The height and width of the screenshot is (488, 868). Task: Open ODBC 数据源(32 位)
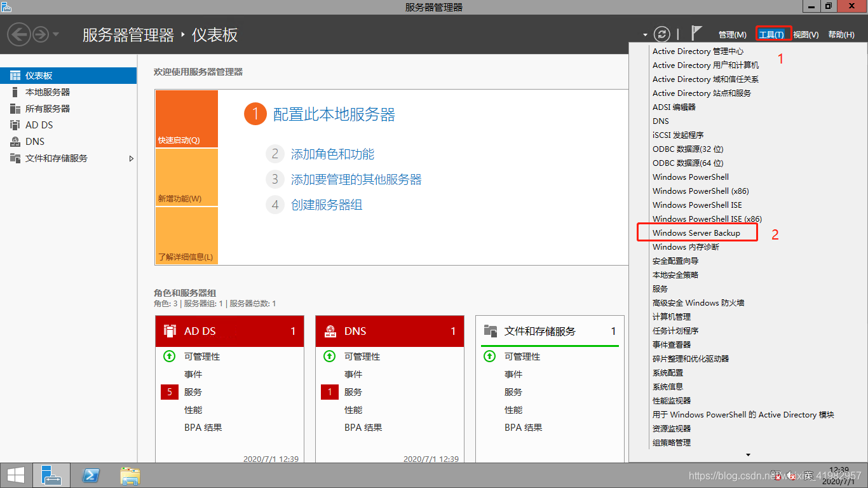(688, 149)
